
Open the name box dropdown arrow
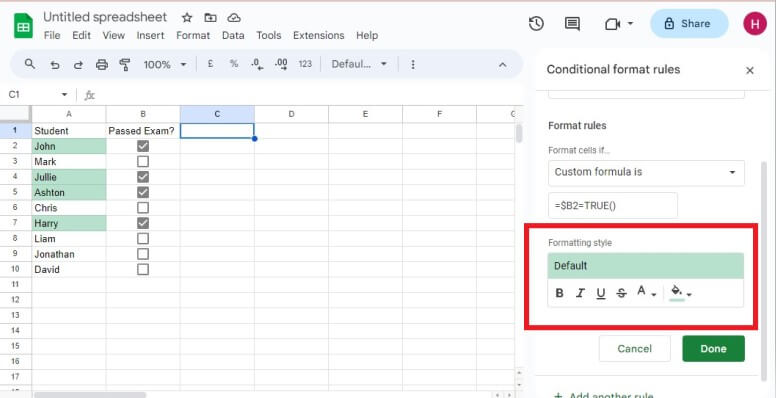pyautogui.click(x=64, y=95)
